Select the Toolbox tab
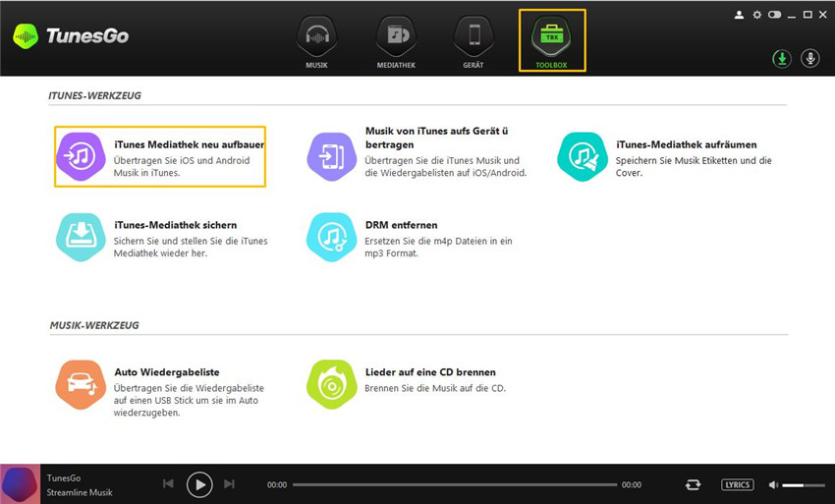This screenshot has height=504, width=835. click(552, 40)
